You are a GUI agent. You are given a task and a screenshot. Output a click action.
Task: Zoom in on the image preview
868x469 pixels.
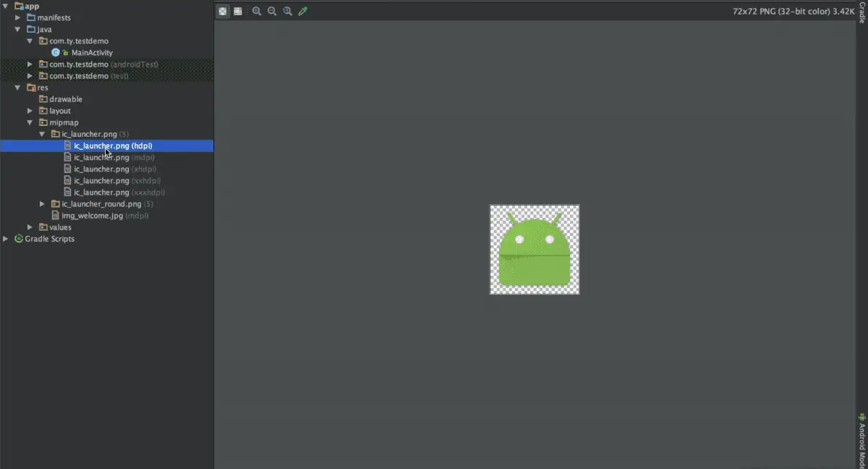(257, 11)
